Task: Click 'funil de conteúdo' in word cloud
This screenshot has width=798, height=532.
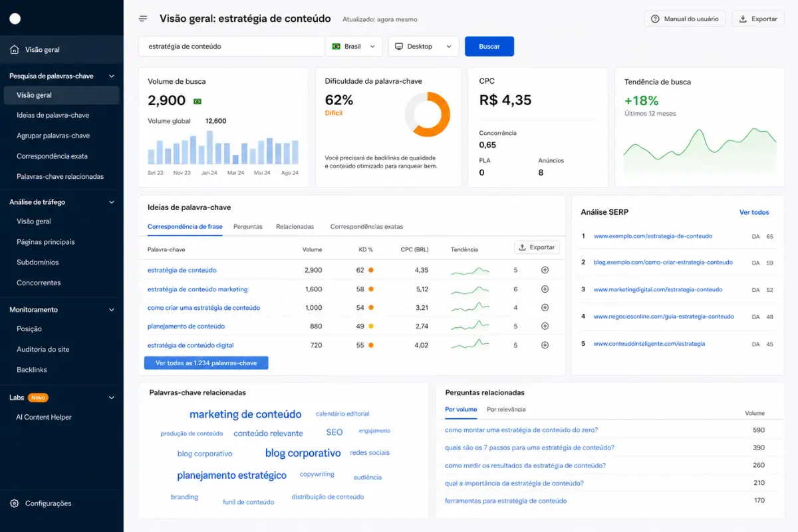Action: 249,502
